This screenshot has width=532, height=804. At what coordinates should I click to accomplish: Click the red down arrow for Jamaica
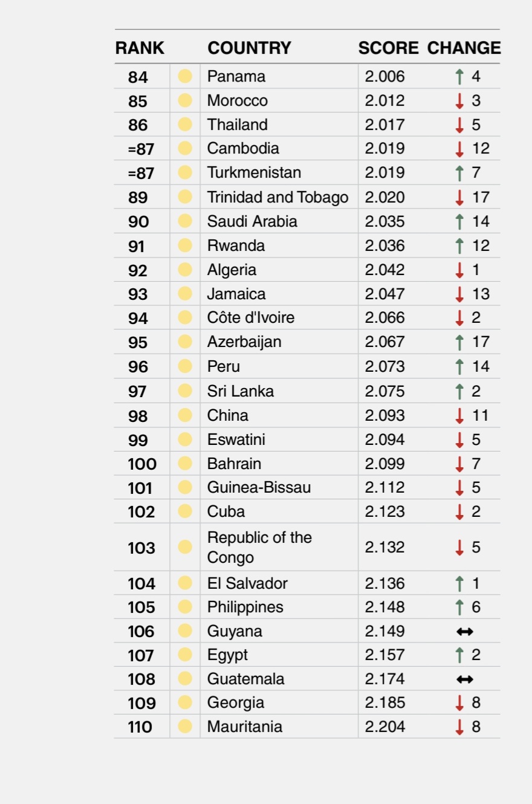[459, 294]
